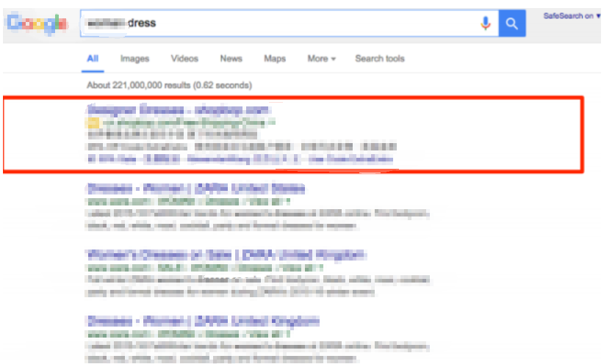Screen dimensions: 615x364
Task: Open the SafeSearch on dropdown
Action: coord(572,16)
